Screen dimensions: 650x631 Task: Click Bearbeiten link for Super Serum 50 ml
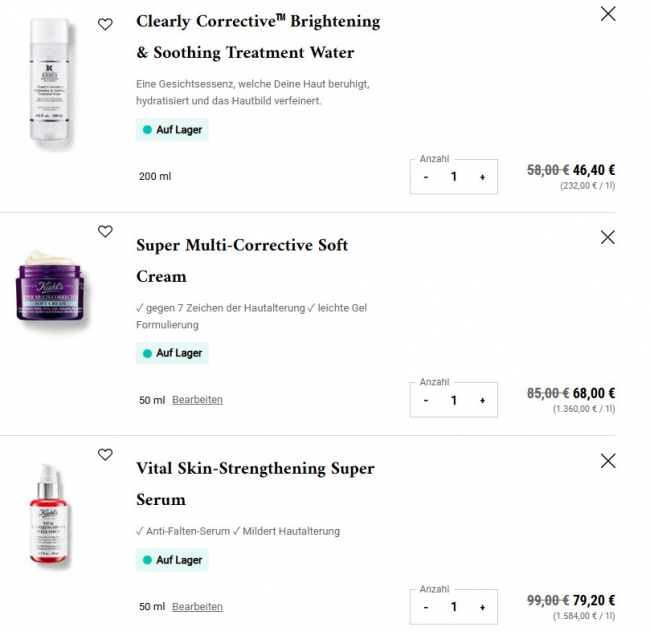197,607
